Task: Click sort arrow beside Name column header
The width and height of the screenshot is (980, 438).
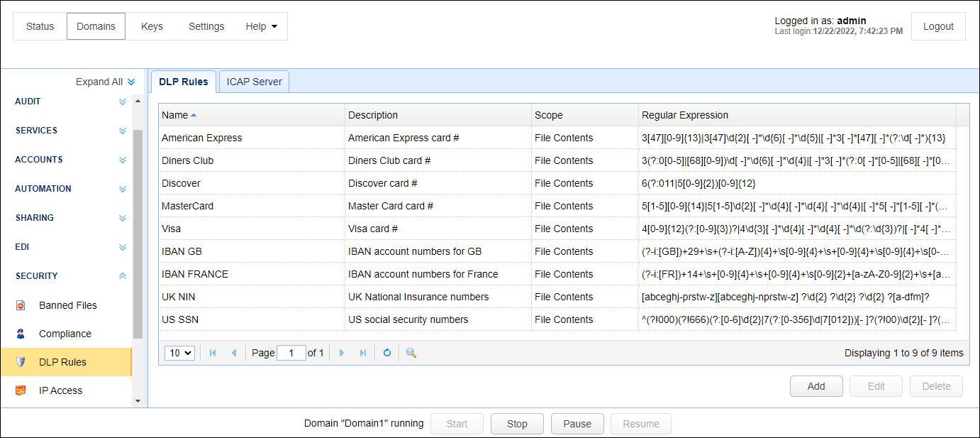Action: (194, 115)
